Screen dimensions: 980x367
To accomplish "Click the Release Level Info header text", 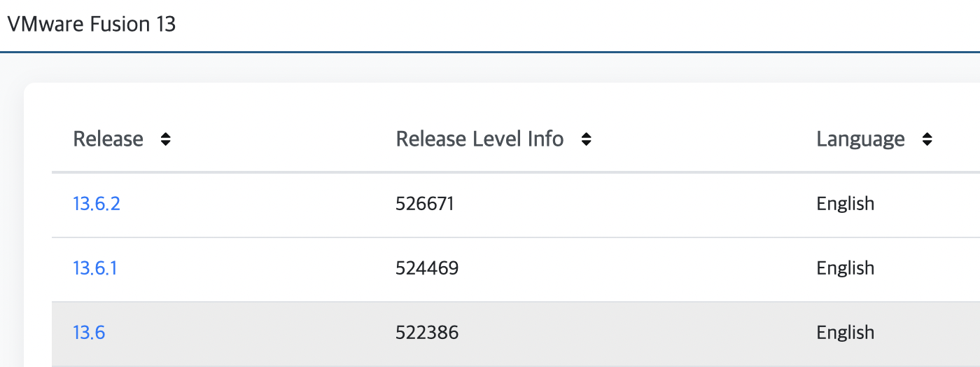I will pyautogui.click(x=480, y=139).
